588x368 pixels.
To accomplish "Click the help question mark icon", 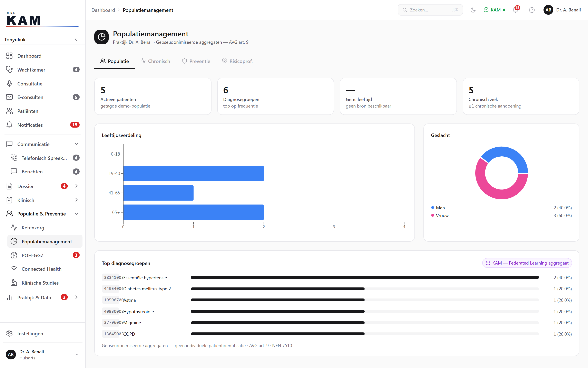I will click(x=532, y=10).
